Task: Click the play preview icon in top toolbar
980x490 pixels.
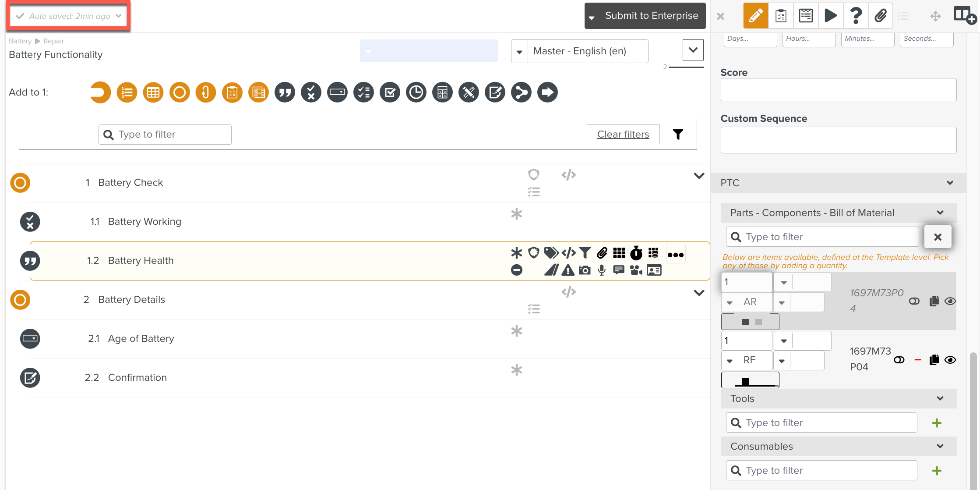Action: click(x=830, y=16)
